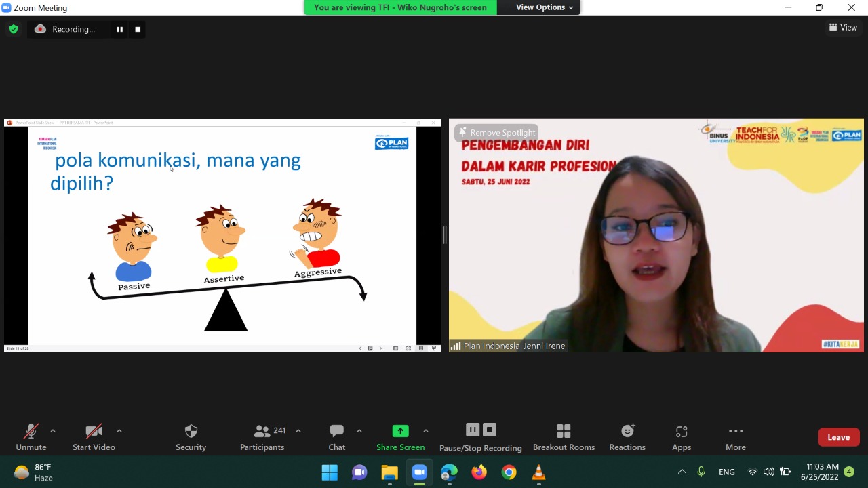
Task: Open the Participants panel
Action: [x=262, y=432]
